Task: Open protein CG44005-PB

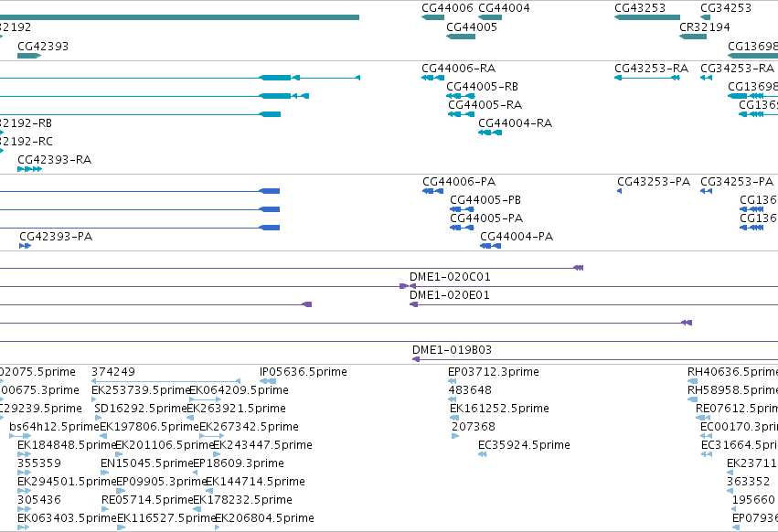Action: (x=485, y=200)
